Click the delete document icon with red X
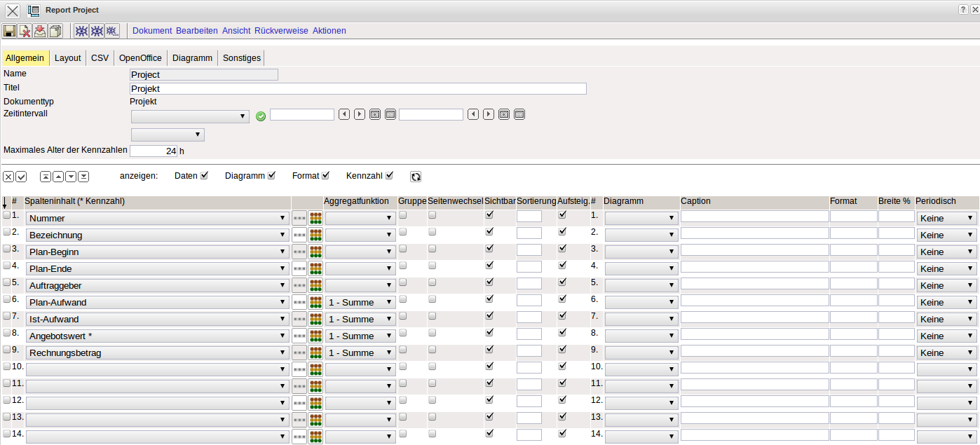980x445 pixels. 25,31
